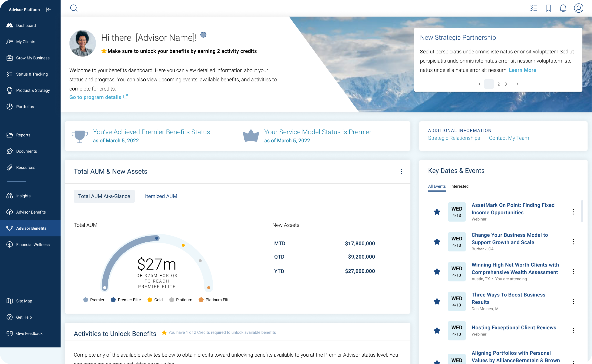This screenshot has width=592, height=364.
Task: Open the checklist tasks icon in header
Action: click(x=533, y=8)
